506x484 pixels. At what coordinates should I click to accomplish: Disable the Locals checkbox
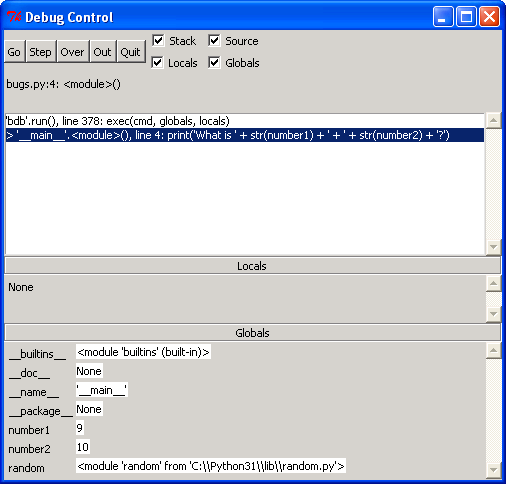(x=157, y=63)
